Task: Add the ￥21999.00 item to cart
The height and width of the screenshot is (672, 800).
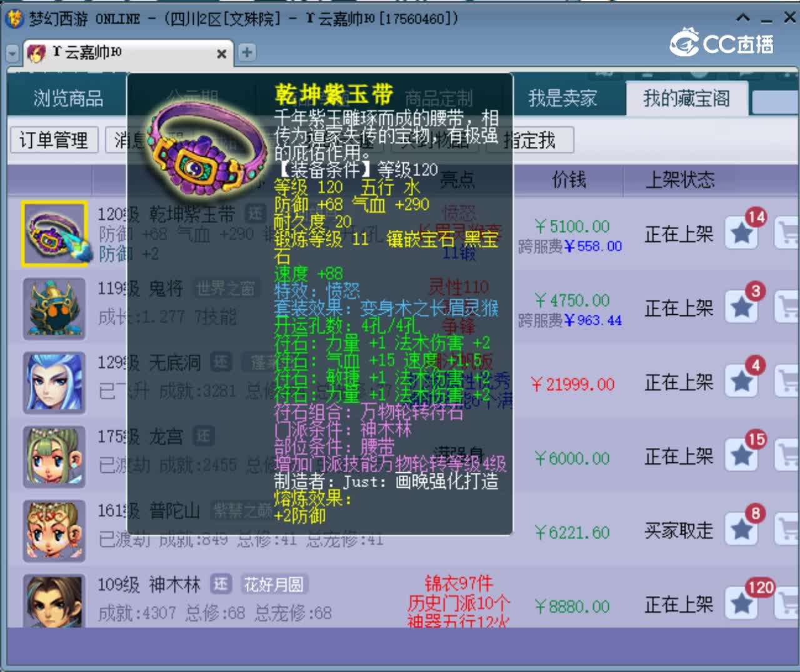Action: pyautogui.click(x=787, y=380)
